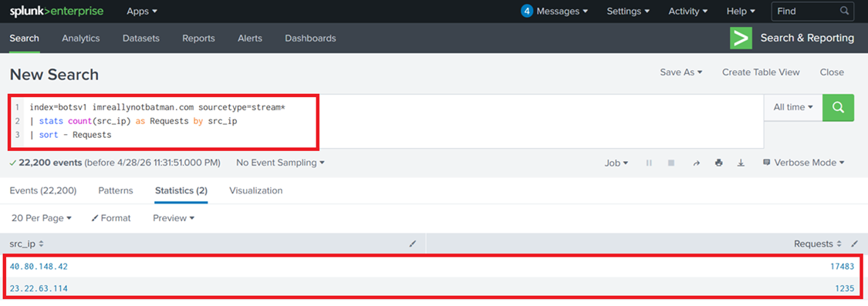Open the Activity dropdown menu
This screenshot has width=868, height=306.
pos(688,11)
